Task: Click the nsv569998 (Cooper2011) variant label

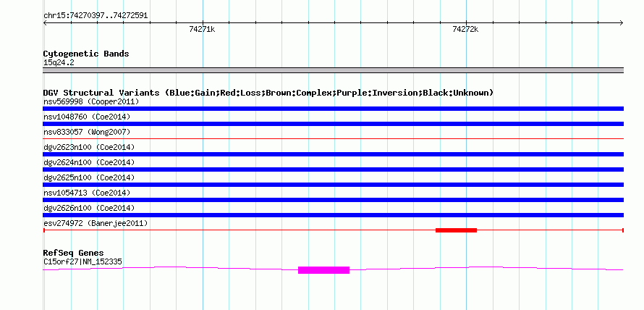Action: (91, 101)
